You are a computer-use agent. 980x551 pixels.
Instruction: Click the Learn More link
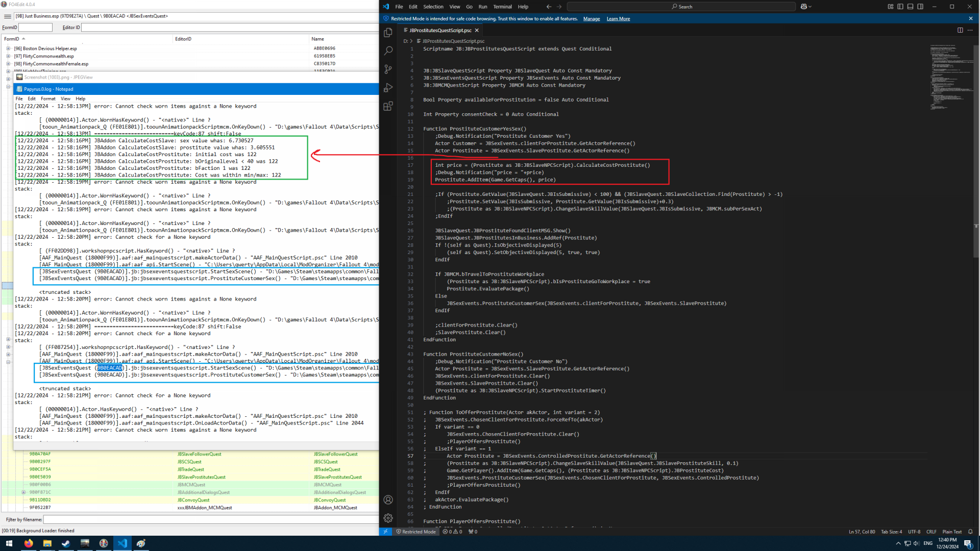pos(618,19)
